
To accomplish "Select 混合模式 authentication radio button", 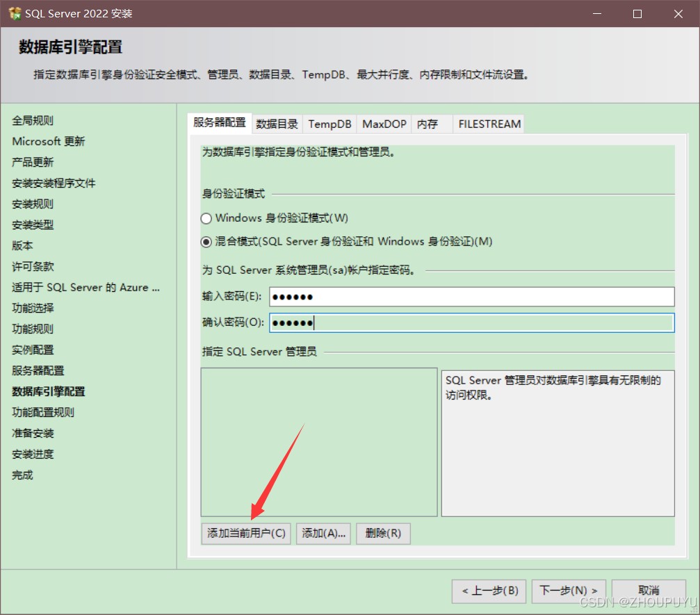I will click(x=206, y=242).
